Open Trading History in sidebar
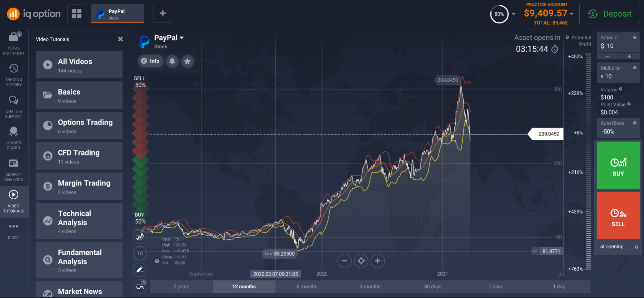The image size is (644, 298). click(x=14, y=75)
